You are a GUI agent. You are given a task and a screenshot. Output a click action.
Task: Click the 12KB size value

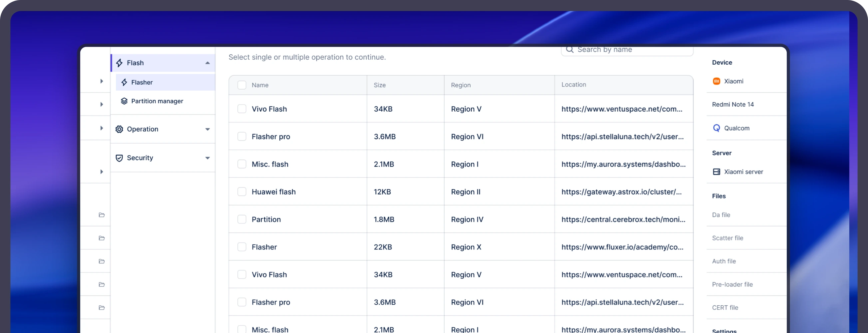point(382,192)
